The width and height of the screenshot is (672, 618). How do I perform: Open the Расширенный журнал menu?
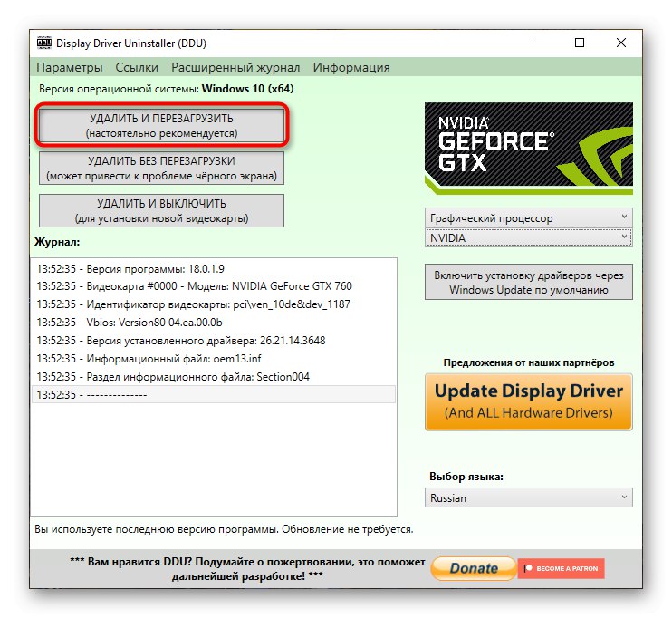point(235,67)
